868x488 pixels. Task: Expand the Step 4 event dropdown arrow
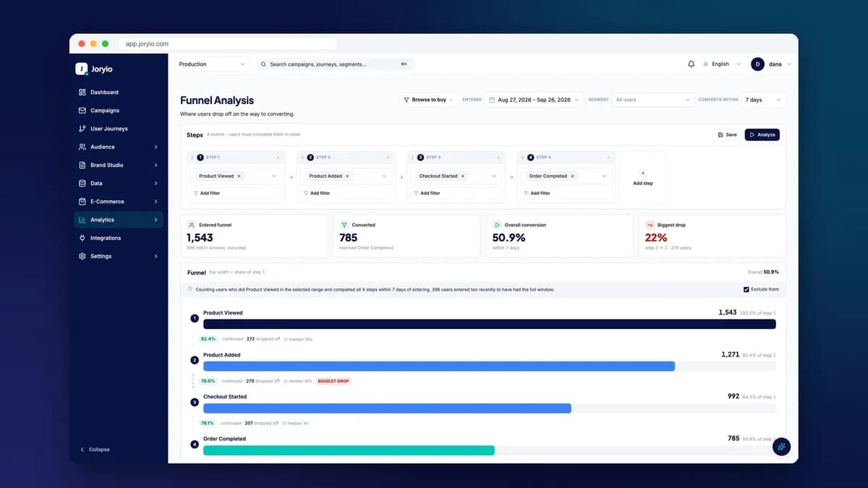(604, 176)
